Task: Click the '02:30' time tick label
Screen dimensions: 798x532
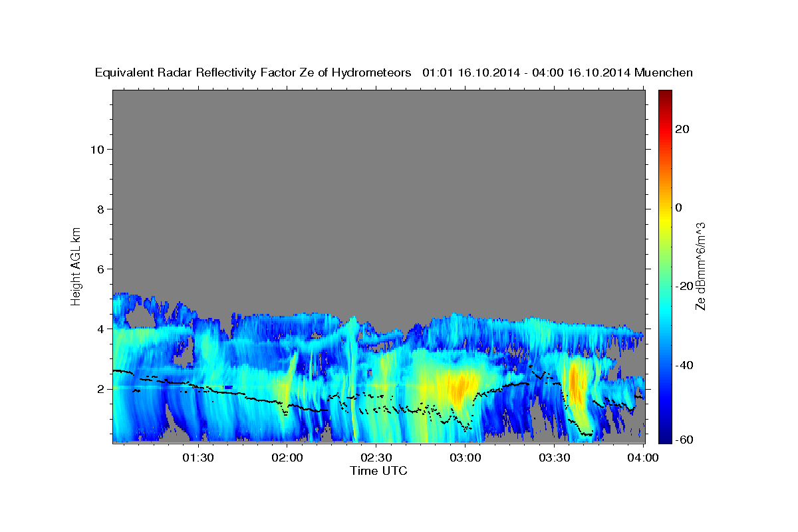Action: point(376,458)
